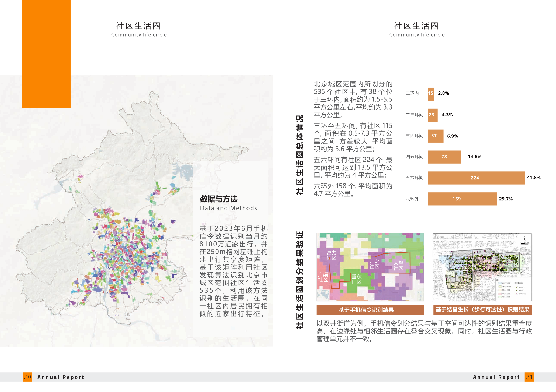Click the page number 20 box

click(27, 377)
